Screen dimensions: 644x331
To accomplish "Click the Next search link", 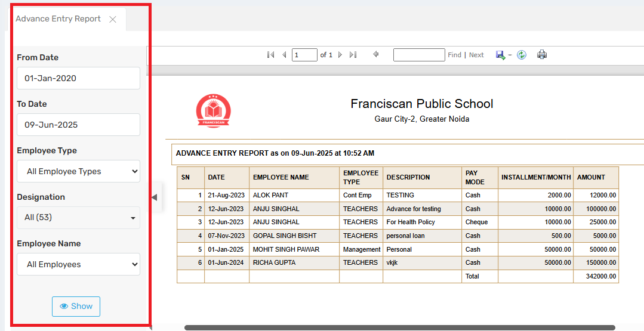I will 476,55.
